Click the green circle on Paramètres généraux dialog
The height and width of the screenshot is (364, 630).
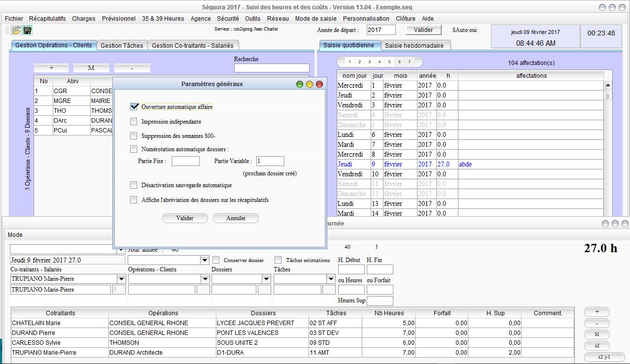(300, 84)
